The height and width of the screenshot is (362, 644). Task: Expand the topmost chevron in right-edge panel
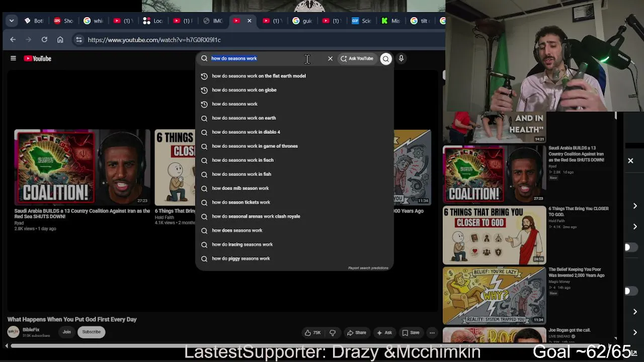coord(635,206)
